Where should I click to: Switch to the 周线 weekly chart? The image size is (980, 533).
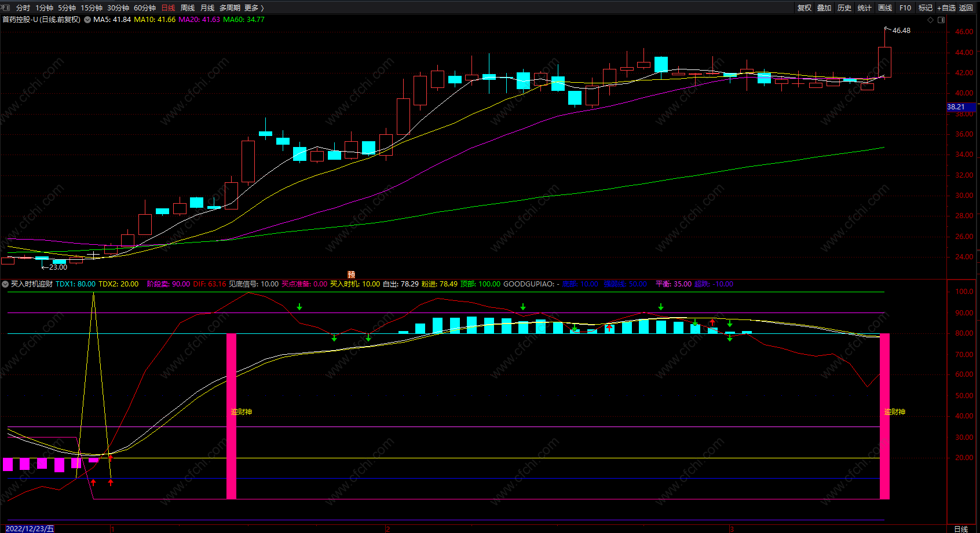coord(188,8)
